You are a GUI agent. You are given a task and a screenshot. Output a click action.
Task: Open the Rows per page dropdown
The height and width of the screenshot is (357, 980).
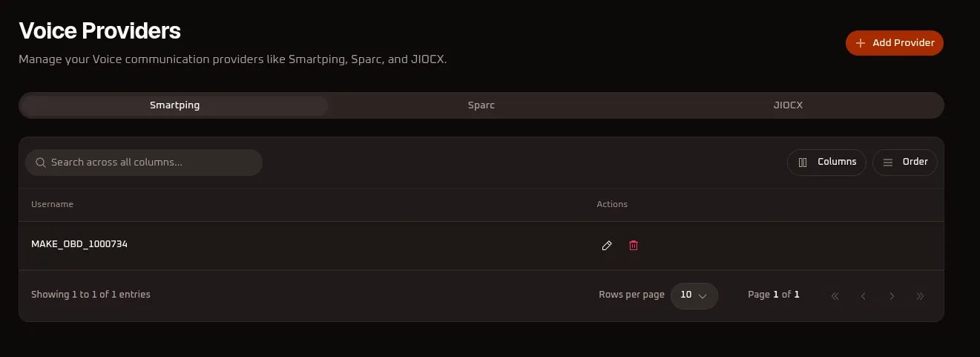(694, 295)
